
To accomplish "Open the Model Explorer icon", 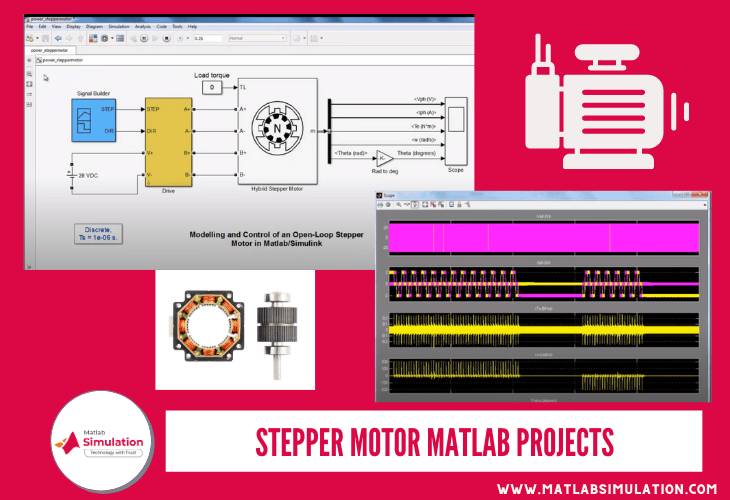I will pyautogui.click(x=120, y=38).
